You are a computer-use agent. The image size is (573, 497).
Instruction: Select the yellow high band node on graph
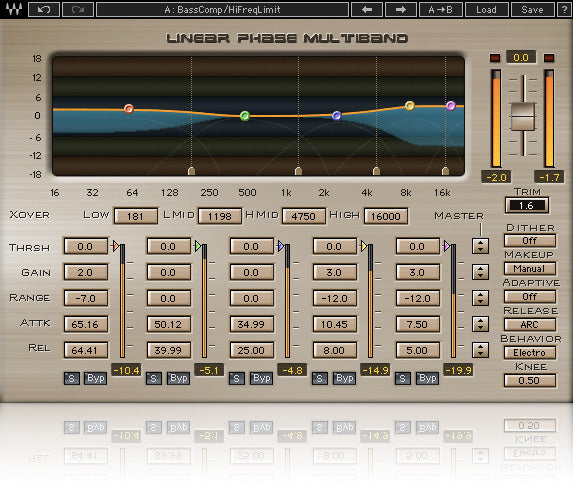[410, 106]
